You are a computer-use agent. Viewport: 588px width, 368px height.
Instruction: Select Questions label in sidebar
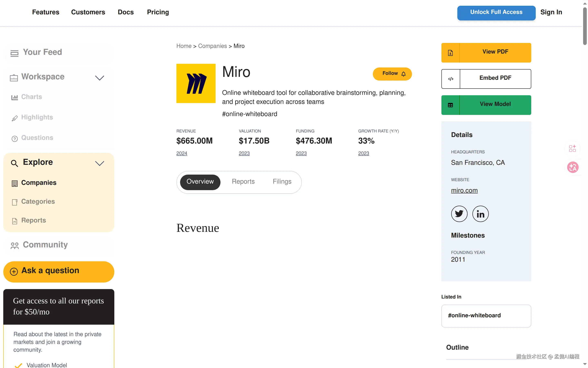click(x=37, y=138)
